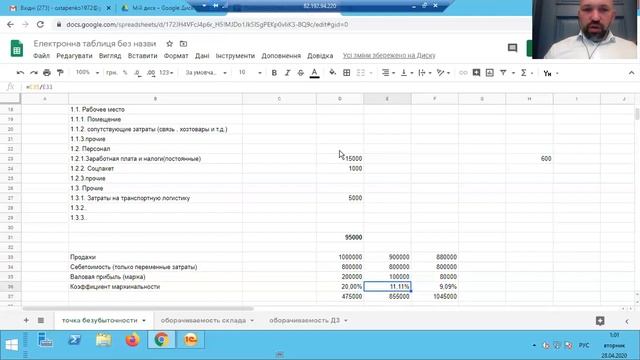Toggle strikethrough formatting
The width and height of the screenshot is (640, 360).
tap(300, 73)
